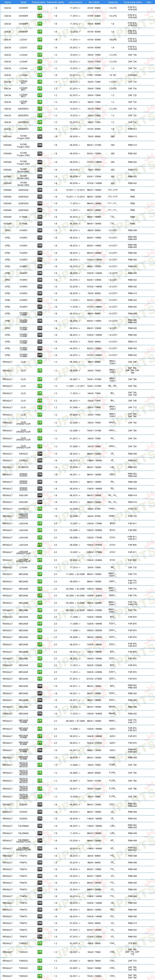Click diesel ON icon in TALISMAN GRANDTOUR 118kW row
Screen dimensions: 155x980
(x=40, y=848)
